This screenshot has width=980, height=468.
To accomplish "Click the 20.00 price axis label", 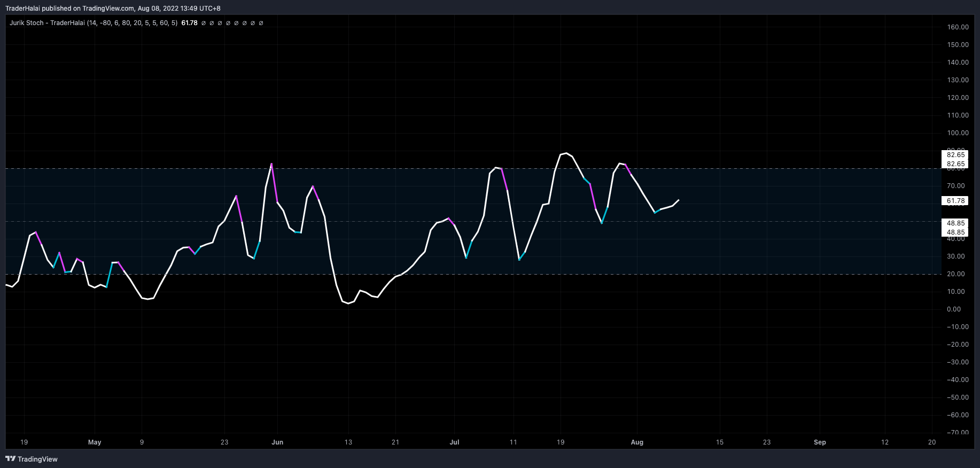I will pos(956,274).
